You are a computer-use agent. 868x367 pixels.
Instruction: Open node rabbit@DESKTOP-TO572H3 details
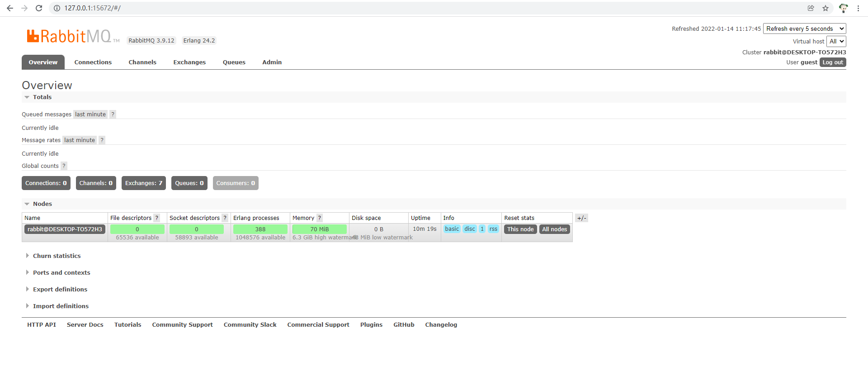pos(65,229)
